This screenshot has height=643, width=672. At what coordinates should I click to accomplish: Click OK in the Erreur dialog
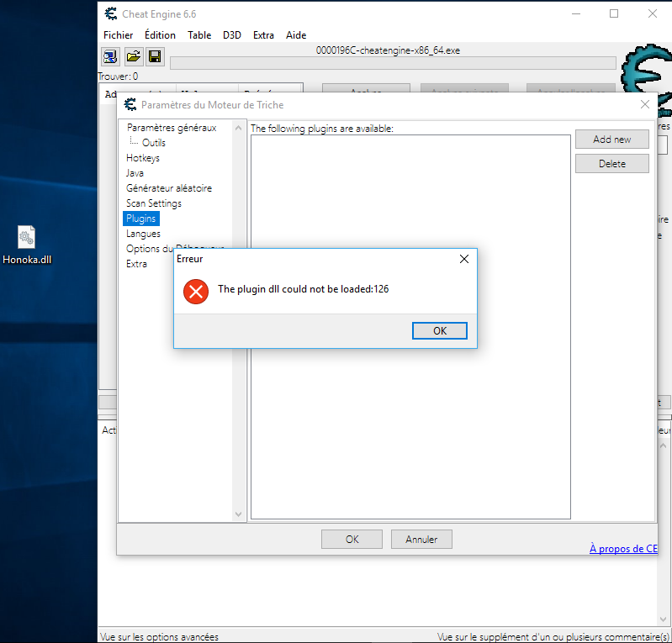440,330
